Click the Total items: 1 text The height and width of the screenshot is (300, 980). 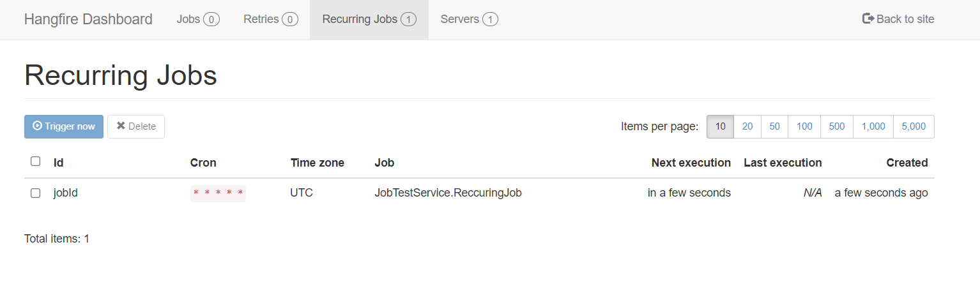pos(57,239)
